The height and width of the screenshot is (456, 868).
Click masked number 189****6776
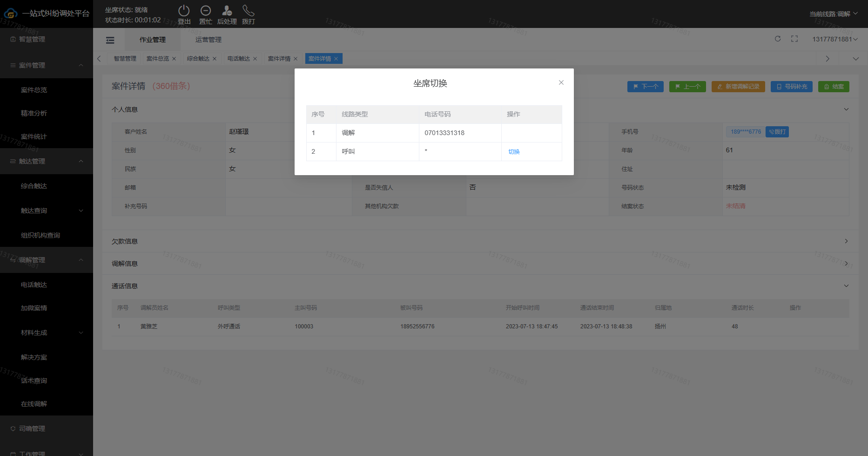pos(746,132)
